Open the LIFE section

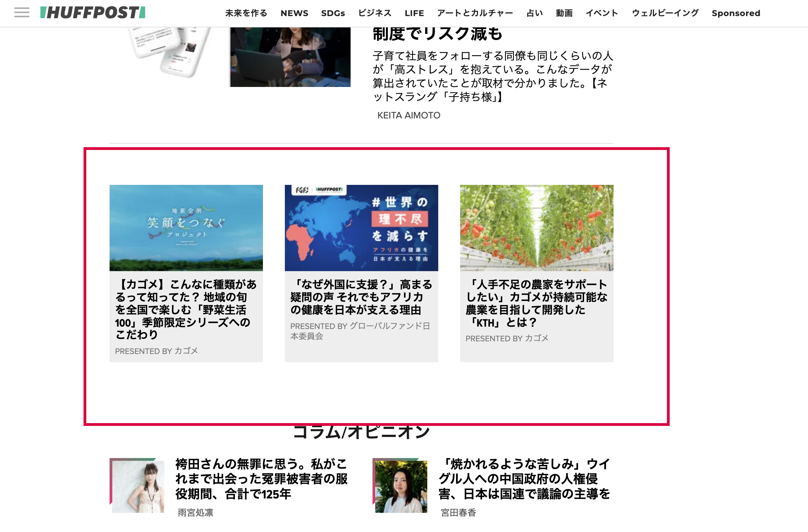(414, 13)
